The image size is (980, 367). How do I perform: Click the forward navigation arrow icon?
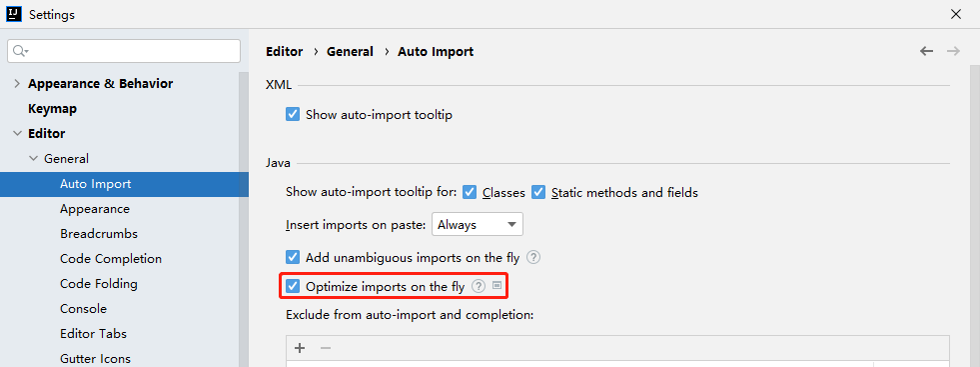953,51
